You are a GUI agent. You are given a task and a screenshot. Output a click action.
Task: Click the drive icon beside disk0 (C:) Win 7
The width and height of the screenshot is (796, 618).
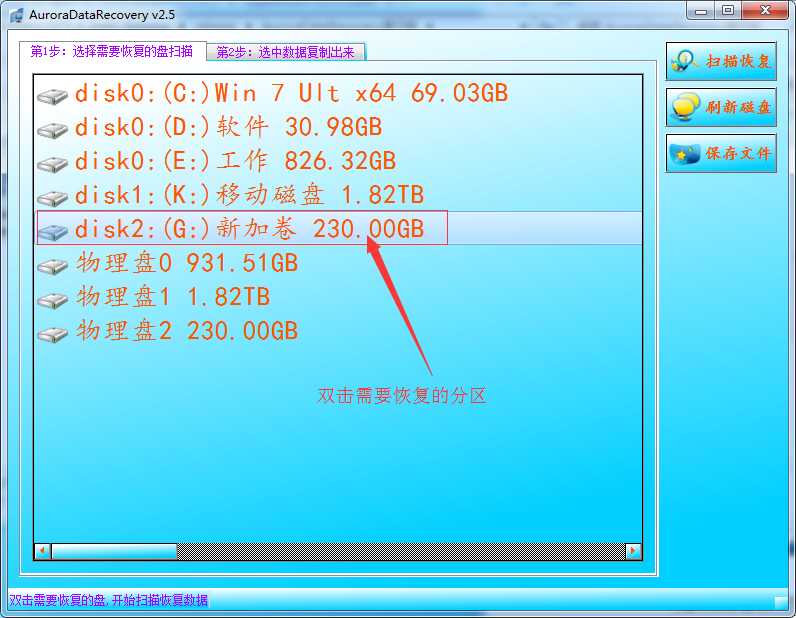point(52,95)
